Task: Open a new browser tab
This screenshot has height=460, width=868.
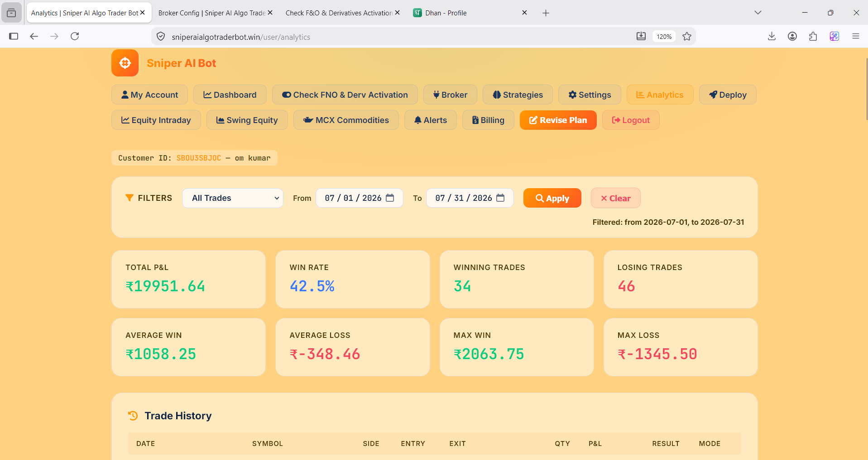Action: tap(546, 13)
